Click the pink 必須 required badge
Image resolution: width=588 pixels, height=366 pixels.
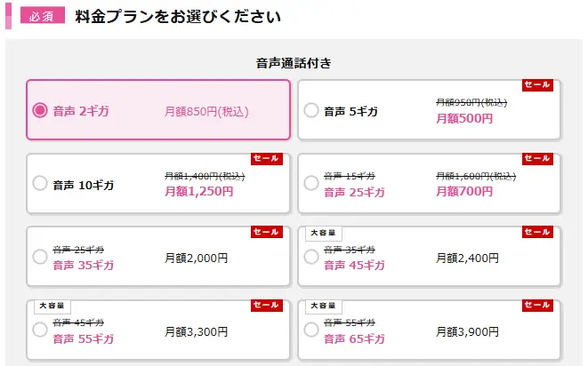pyautogui.click(x=36, y=16)
